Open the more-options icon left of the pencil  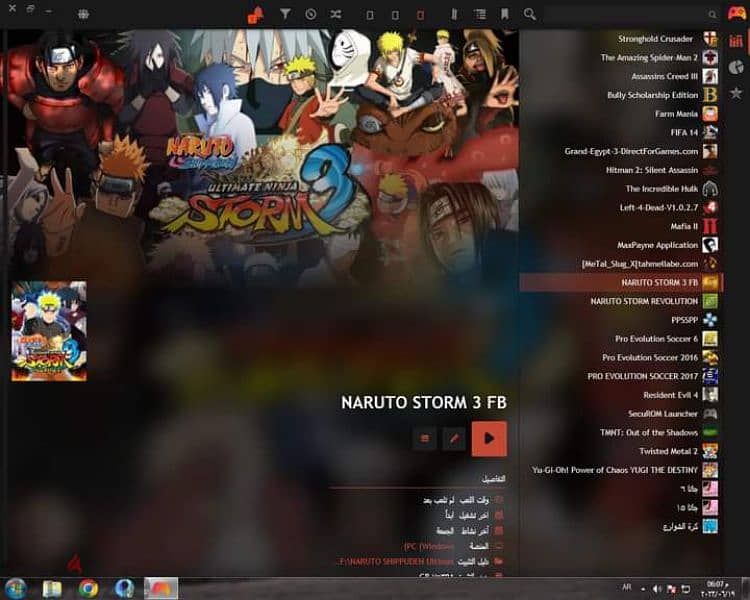click(424, 438)
